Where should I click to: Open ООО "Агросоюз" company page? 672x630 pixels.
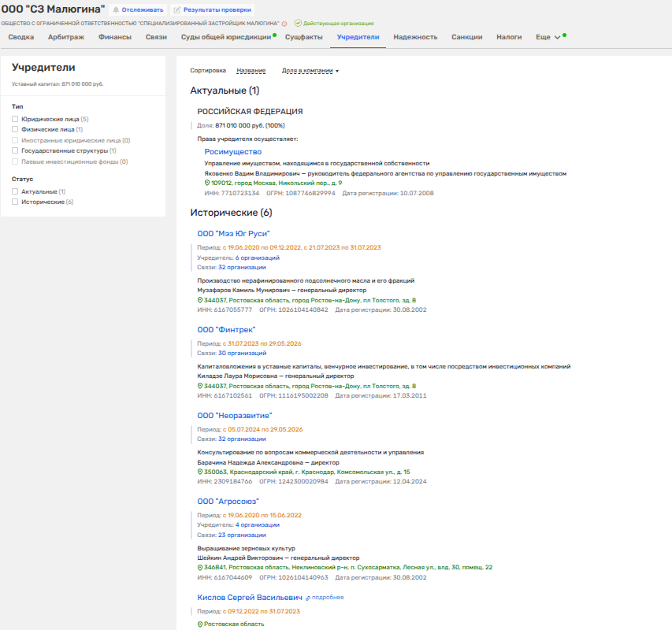coord(228,501)
